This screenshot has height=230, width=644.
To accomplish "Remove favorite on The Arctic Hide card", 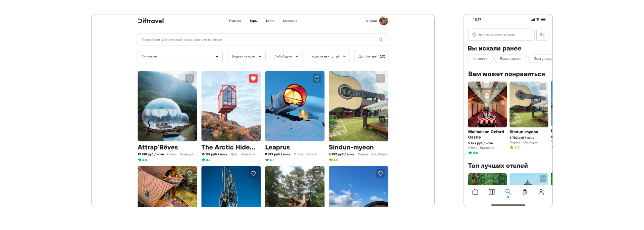I will coord(253,78).
